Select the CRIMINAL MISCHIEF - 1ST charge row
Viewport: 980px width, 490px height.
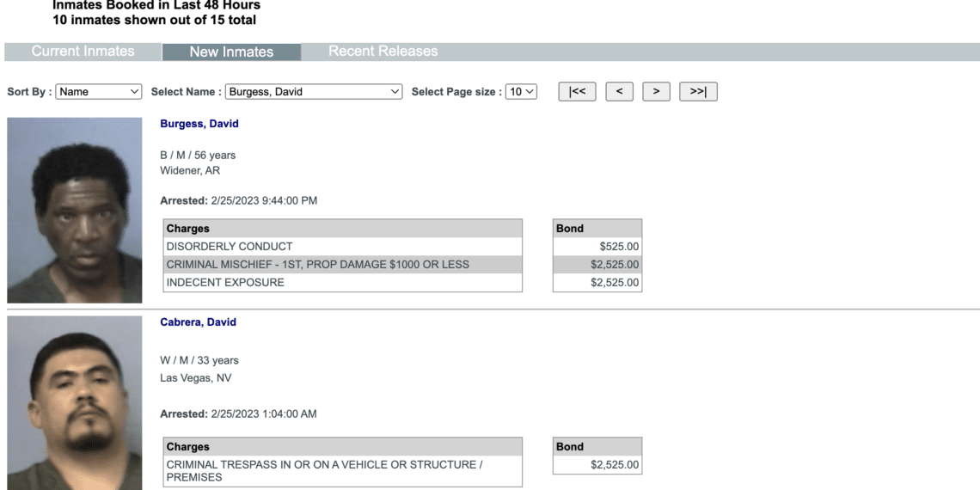pyautogui.click(x=342, y=265)
